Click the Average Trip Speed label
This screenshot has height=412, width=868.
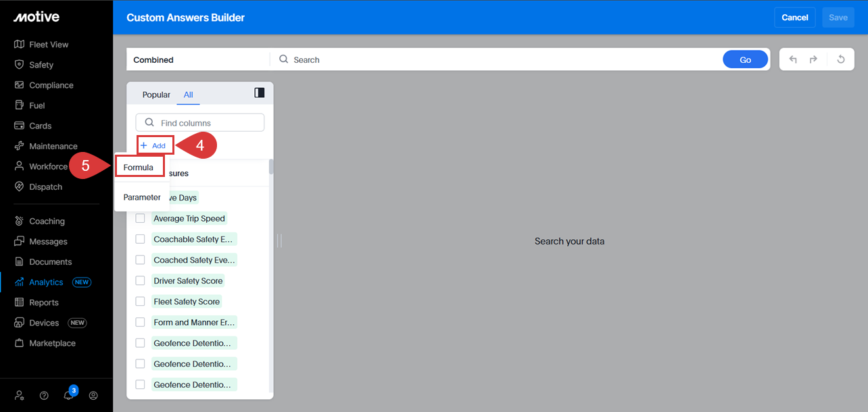(x=189, y=218)
